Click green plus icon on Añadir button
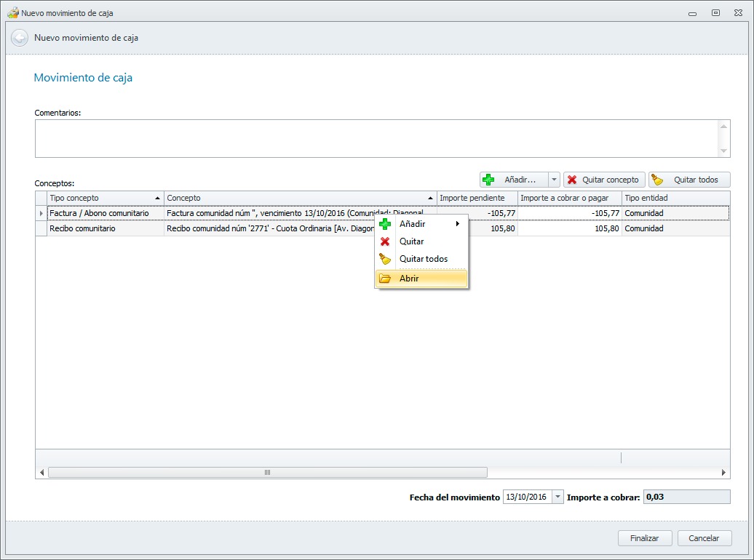 (x=488, y=180)
